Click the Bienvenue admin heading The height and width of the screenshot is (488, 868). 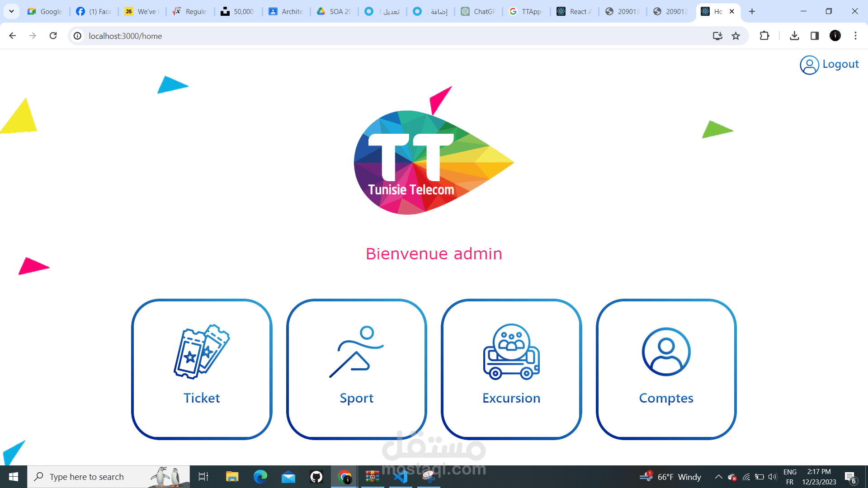434,254
